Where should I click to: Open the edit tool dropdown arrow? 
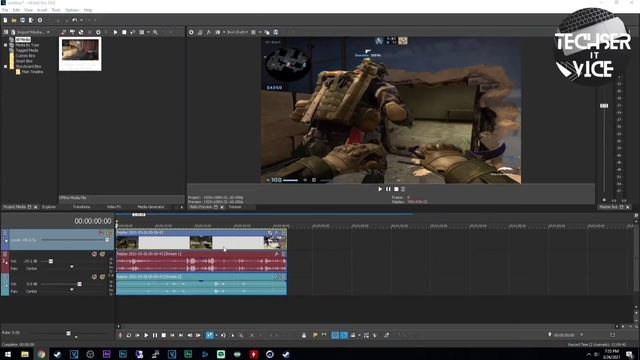point(216,335)
